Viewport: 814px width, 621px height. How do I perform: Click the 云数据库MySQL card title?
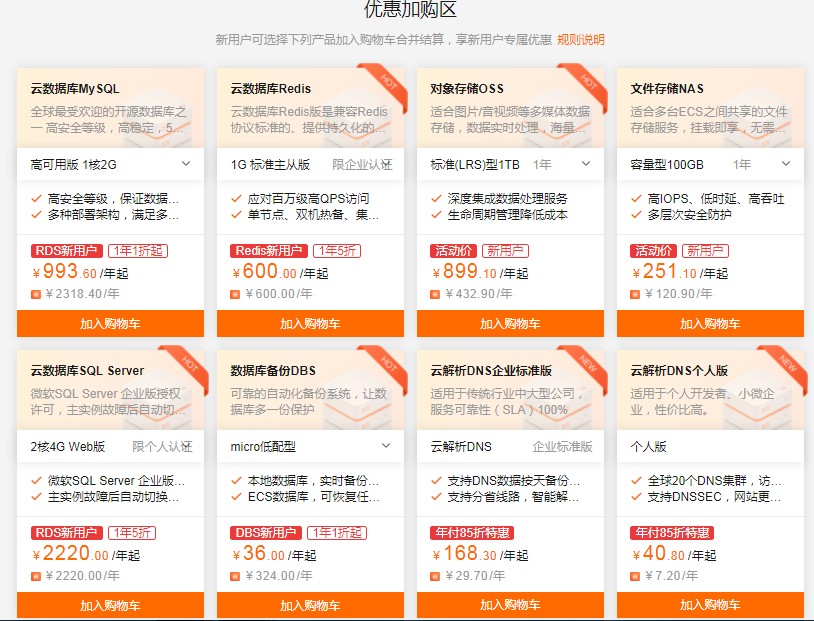pyautogui.click(x=75, y=89)
